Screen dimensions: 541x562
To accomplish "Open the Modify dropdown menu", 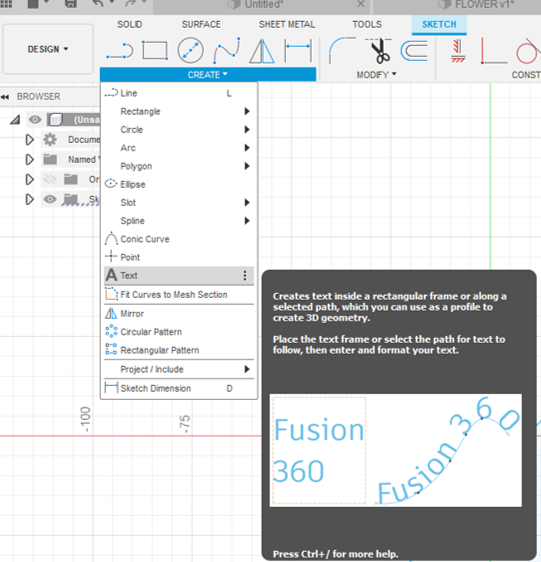I will point(376,75).
